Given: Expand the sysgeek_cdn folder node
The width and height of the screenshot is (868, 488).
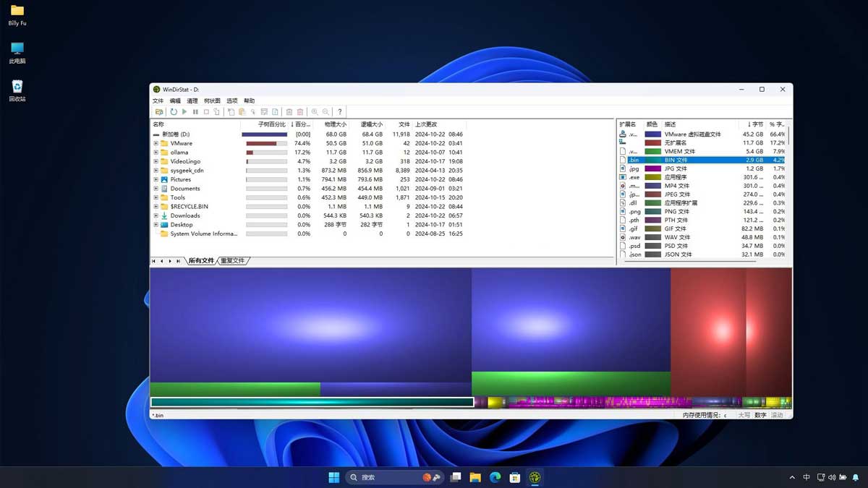Looking at the screenshot, I should click(156, 171).
